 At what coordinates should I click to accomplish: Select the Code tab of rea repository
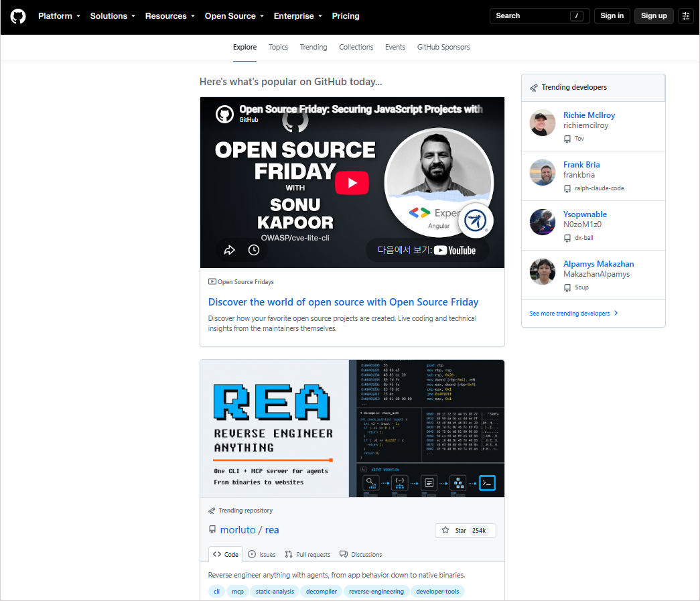(226, 555)
